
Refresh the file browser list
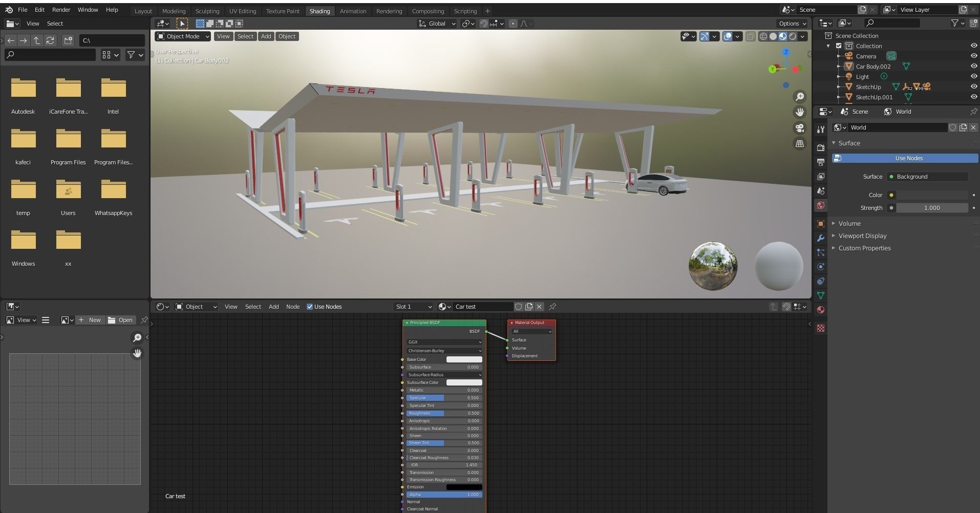50,40
